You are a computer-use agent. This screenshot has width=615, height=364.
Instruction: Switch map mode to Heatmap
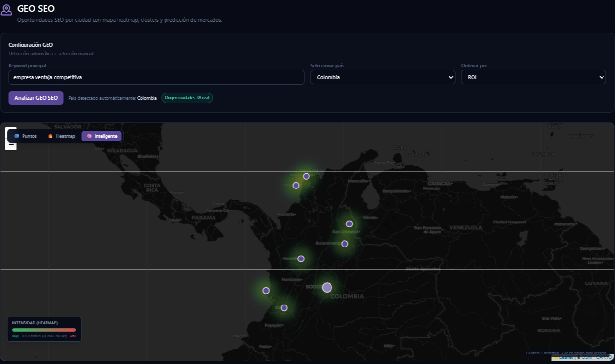[61, 136]
